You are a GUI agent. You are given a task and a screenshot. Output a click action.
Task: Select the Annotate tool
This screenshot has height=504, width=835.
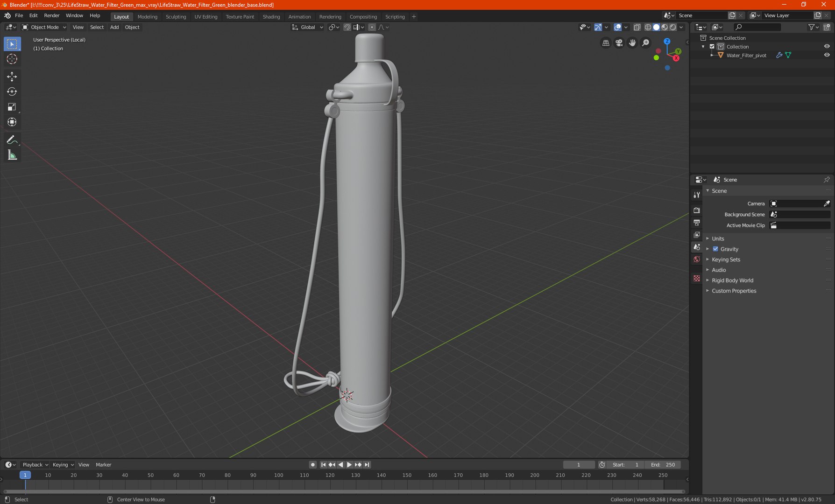(x=12, y=140)
